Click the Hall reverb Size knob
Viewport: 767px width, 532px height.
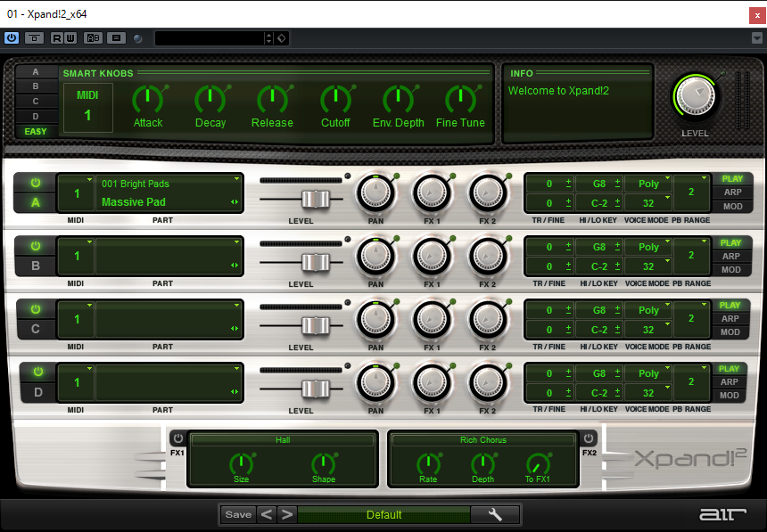tap(241, 463)
